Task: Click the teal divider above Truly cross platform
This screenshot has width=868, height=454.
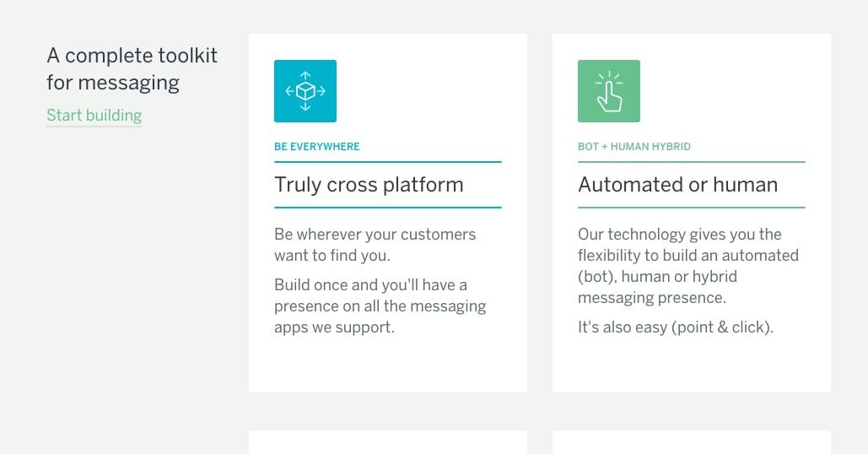Action: coord(388,162)
